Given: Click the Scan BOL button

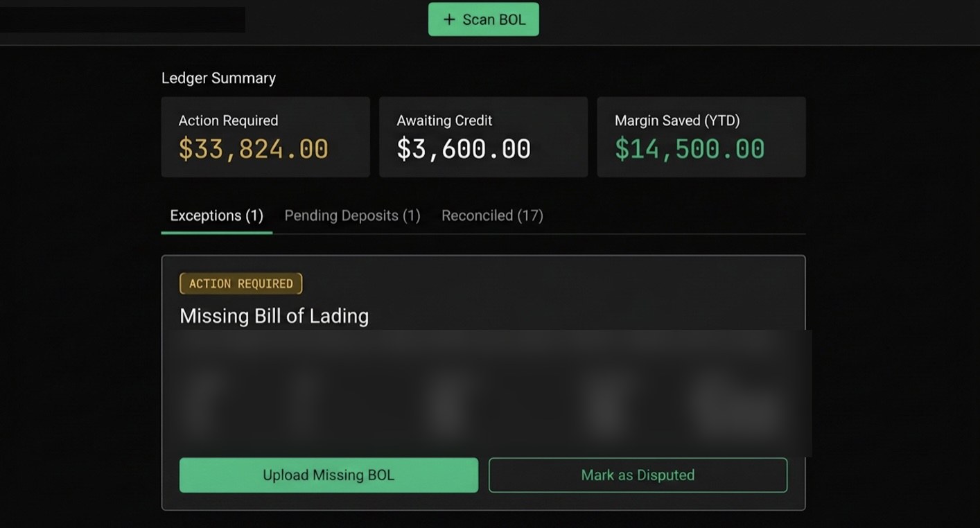Looking at the screenshot, I should coord(483,19).
